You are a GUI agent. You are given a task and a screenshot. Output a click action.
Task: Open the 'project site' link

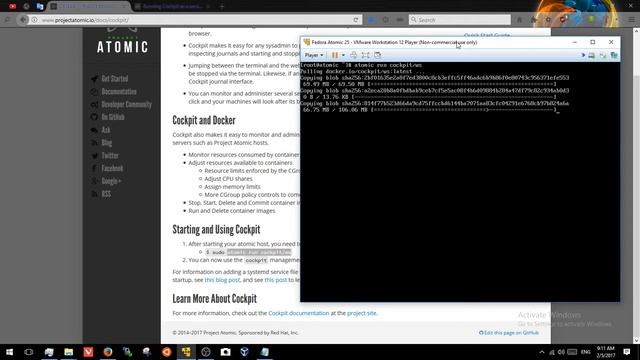coord(362,313)
